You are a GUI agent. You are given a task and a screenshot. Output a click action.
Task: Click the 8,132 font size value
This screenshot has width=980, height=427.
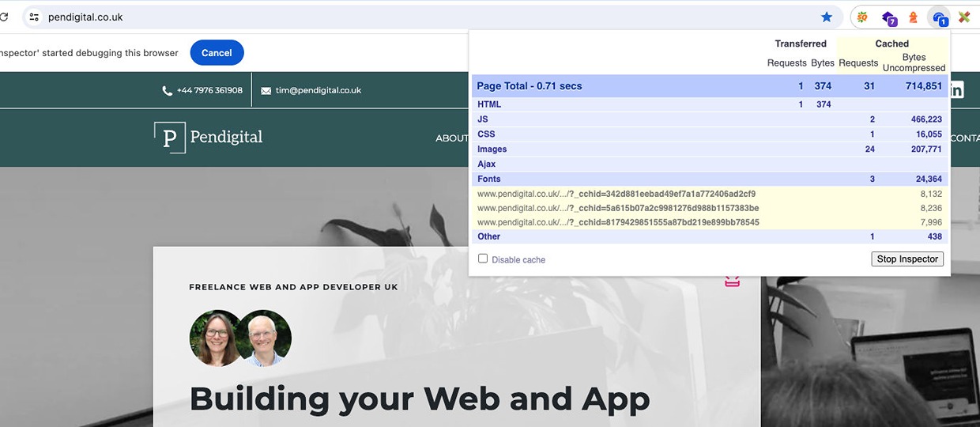(x=931, y=194)
